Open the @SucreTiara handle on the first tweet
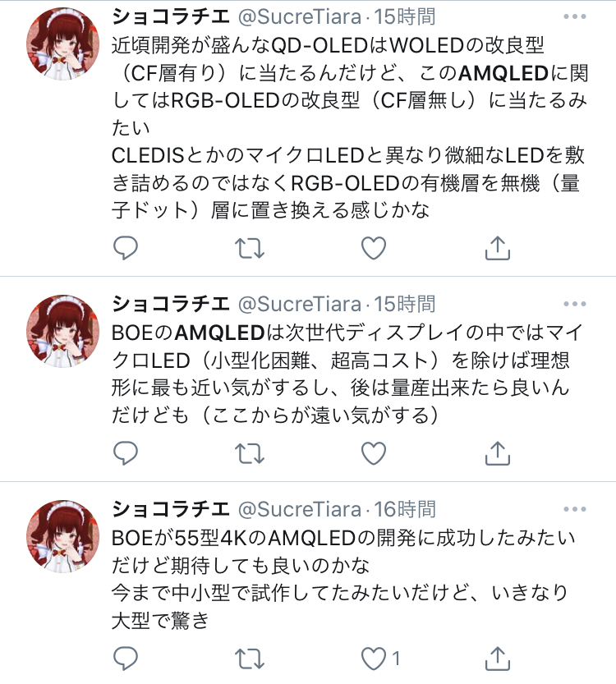 pyautogui.click(x=300, y=17)
